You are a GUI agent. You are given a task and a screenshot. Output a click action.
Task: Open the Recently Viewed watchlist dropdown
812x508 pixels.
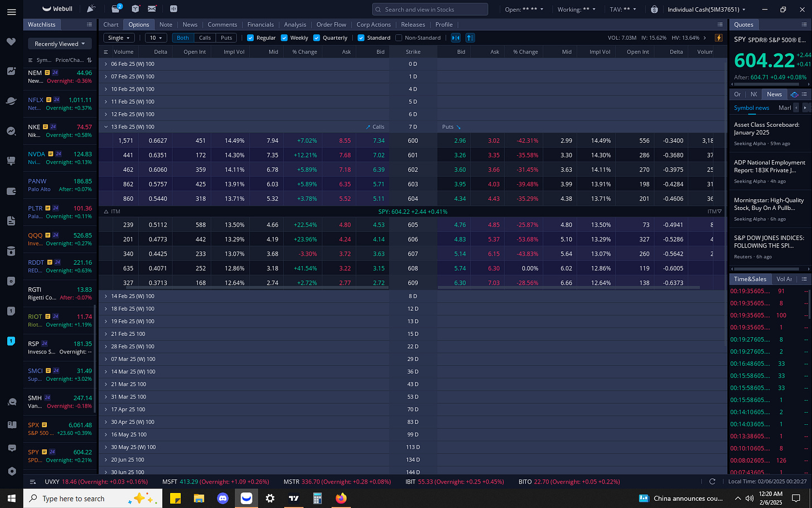pyautogui.click(x=60, y=44)
